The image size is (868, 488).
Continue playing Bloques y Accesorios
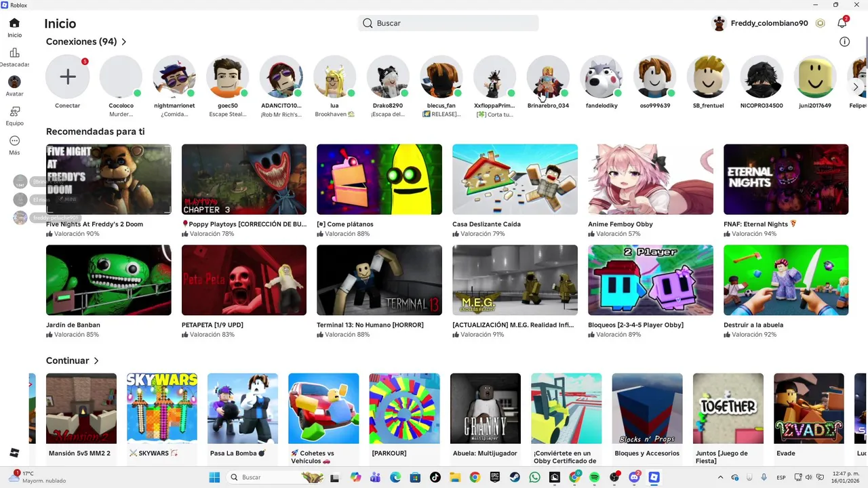click(x=647, y=419)
